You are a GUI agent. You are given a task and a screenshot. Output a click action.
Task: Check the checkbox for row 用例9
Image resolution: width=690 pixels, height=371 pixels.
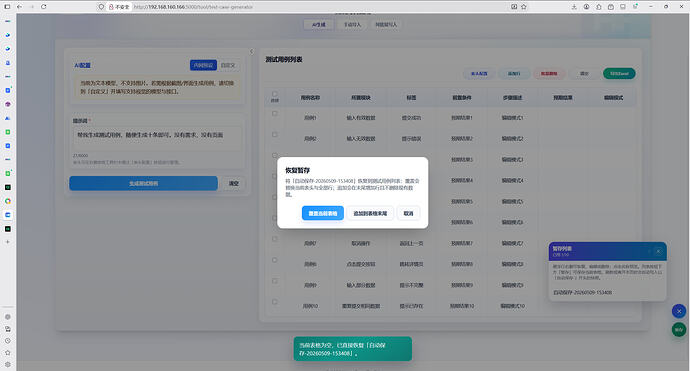(x=275, y=281)
